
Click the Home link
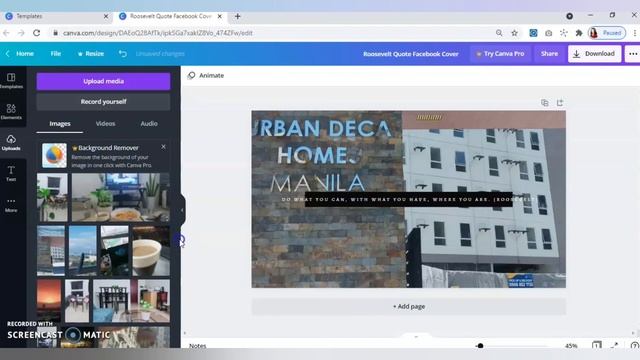tap(25, 53)
